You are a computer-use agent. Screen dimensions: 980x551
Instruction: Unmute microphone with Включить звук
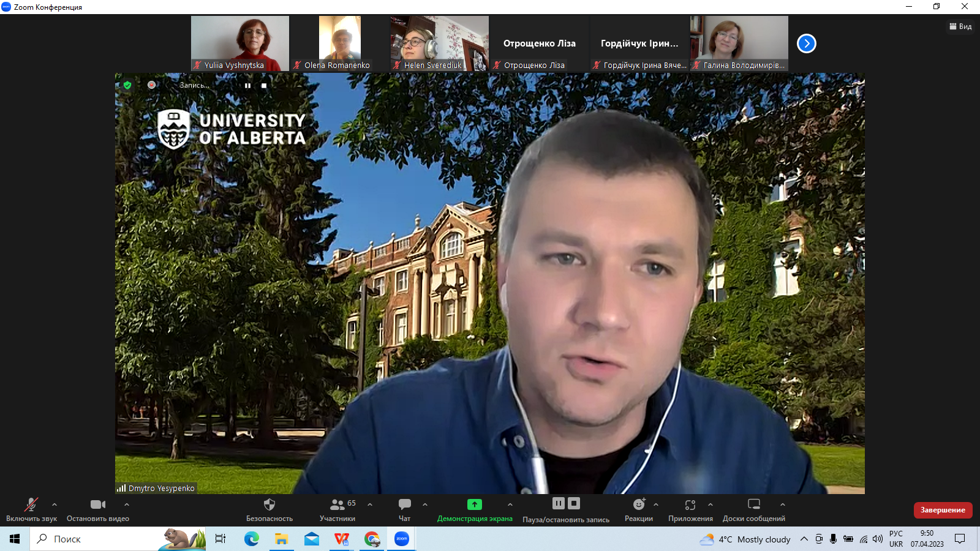click(31, 504)
